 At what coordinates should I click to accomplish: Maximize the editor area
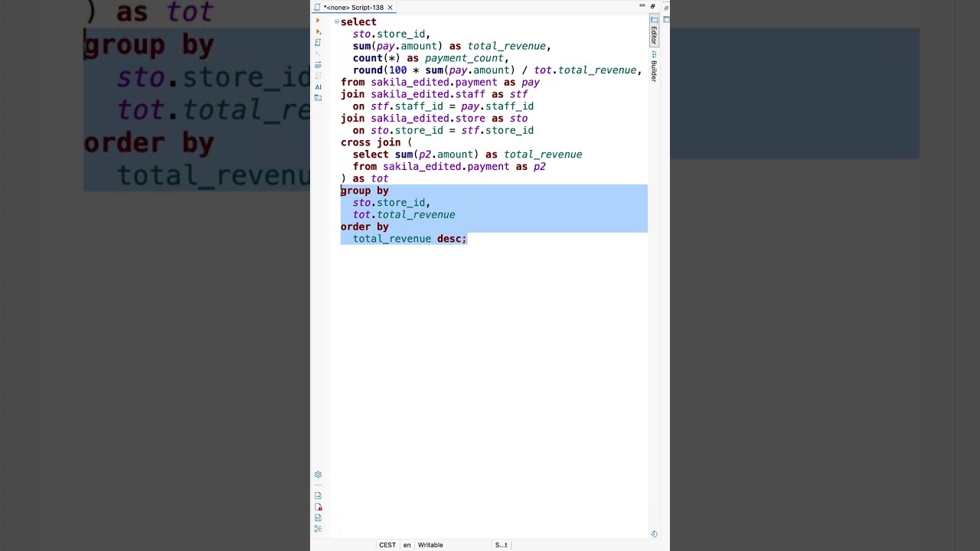(x=652, y=6)
